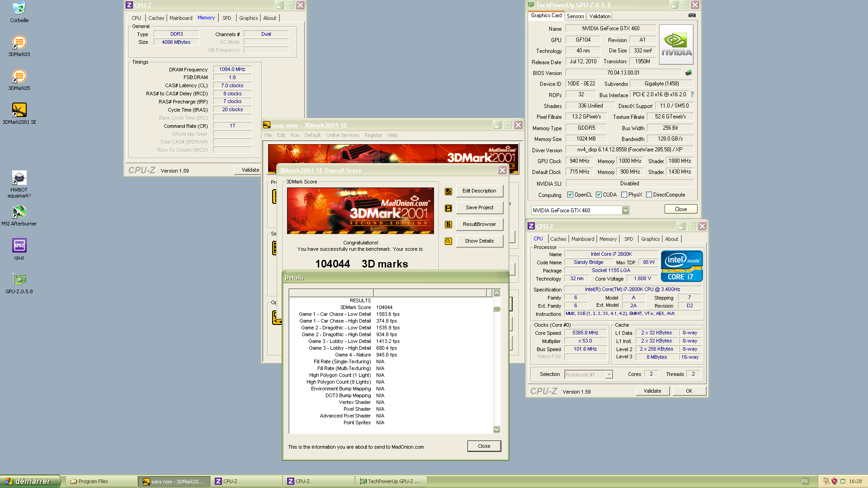Open About tab in lower-right CPU-Z window

[x=671, y=239]
